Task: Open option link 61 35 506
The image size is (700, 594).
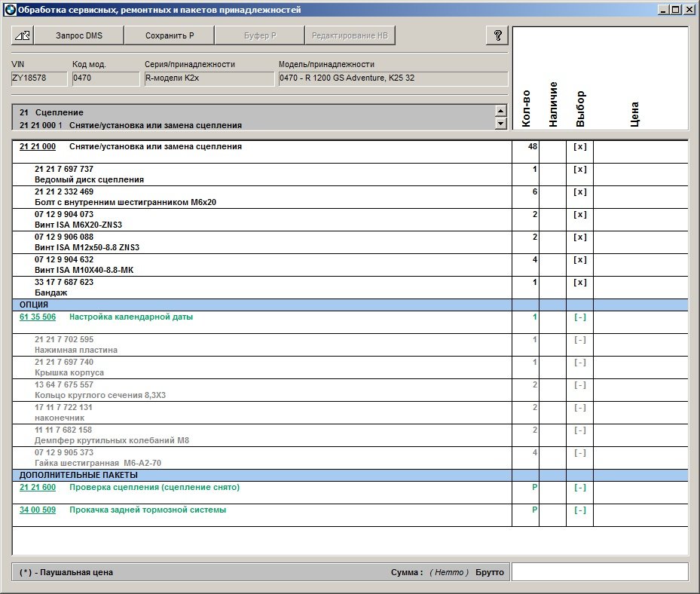Action: pos(38,317)
